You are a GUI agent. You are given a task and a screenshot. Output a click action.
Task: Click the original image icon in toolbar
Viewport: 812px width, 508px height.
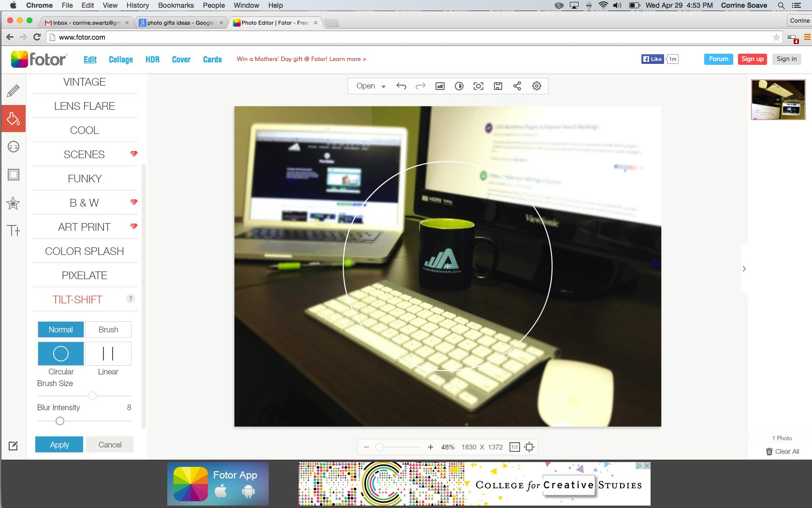click(440, 86)
